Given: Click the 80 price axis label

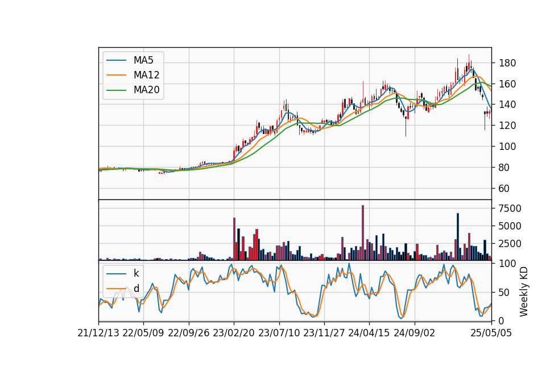Looking at the screenshot, I should coord(504,167).
